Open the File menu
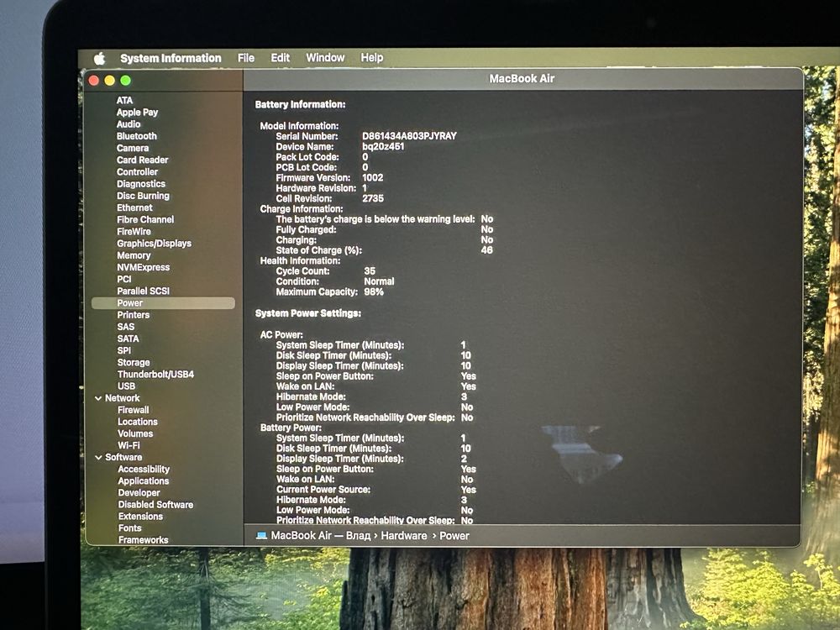This screenshot has height=630, width=840. tap(246, 58)
